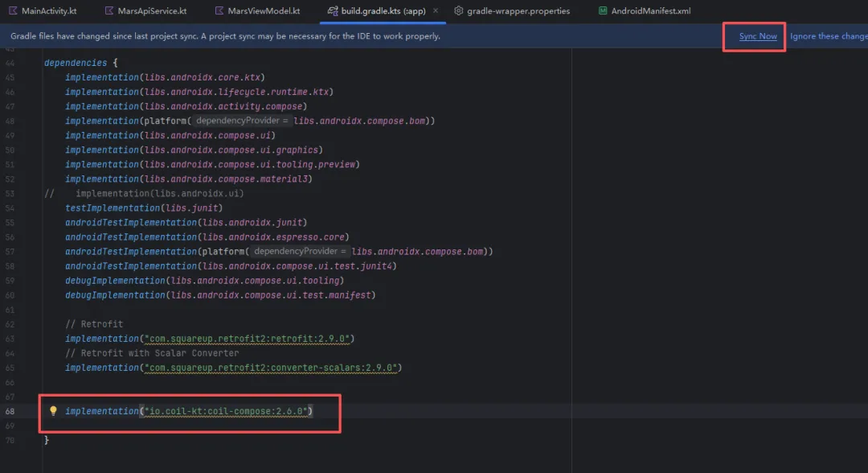Image resolution: width=868 pixels, height=473 pixels.
Task: Click the Gradle icon on build.gradle.kts tab
Action: point(332,10)
